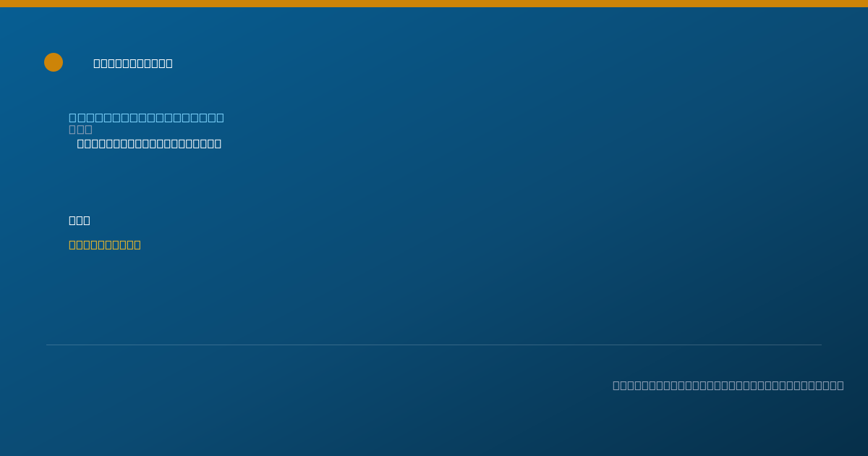This screenshot has height=456, width=868.
Task: Click the short gray text under the headline
Action: pyautogui.click(x=80, y=130)
